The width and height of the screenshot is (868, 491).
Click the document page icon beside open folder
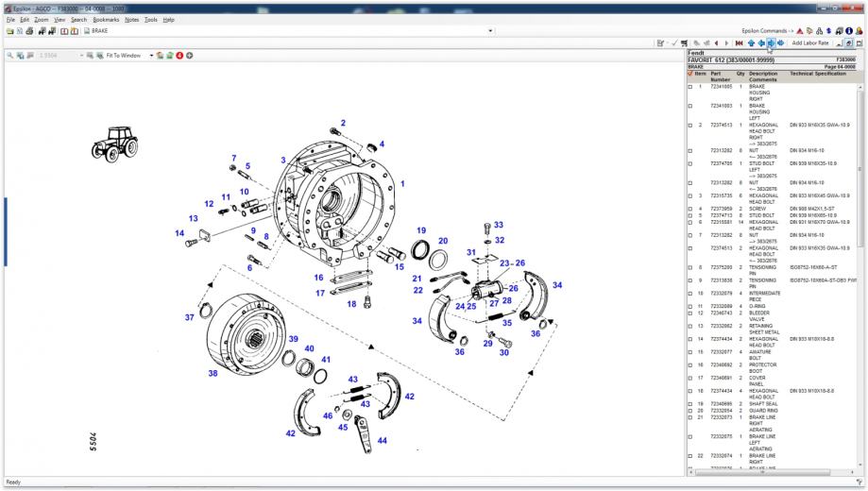pos(20,31)
